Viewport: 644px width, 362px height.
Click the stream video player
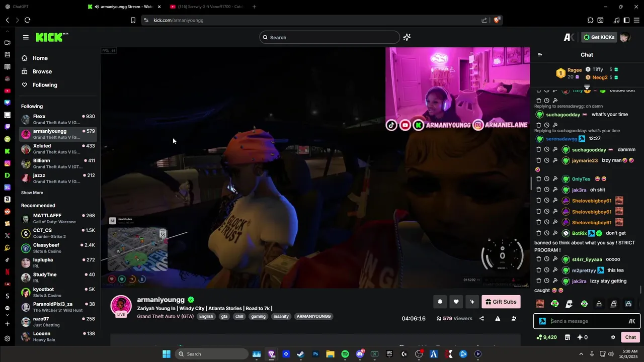[315, 168]
